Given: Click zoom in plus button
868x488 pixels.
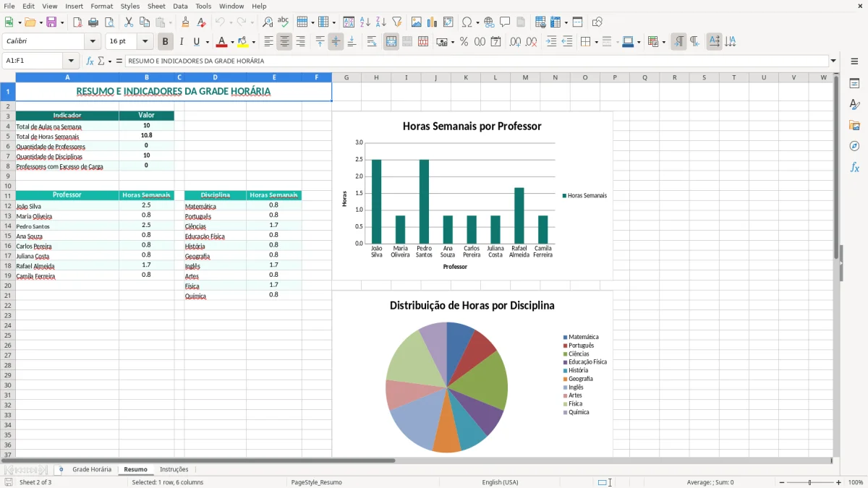Looking at the screenshot, I should 838,482.
